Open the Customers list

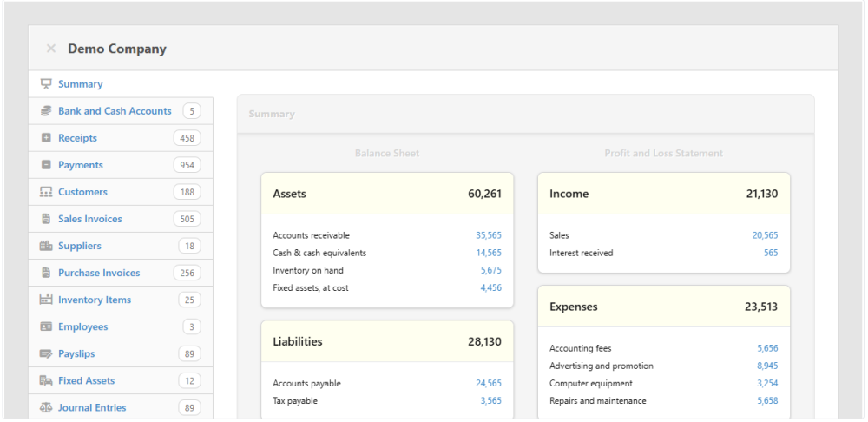pos(82,192)
